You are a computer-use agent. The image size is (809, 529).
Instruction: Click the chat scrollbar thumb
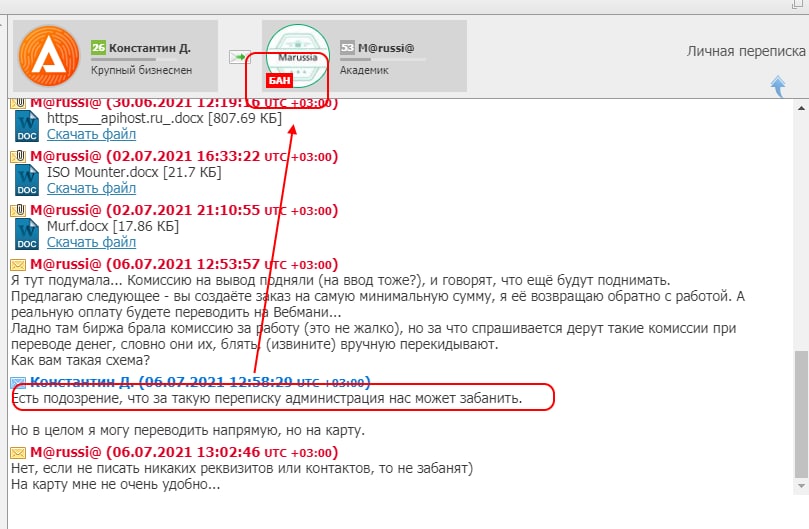tap(801, 414)
